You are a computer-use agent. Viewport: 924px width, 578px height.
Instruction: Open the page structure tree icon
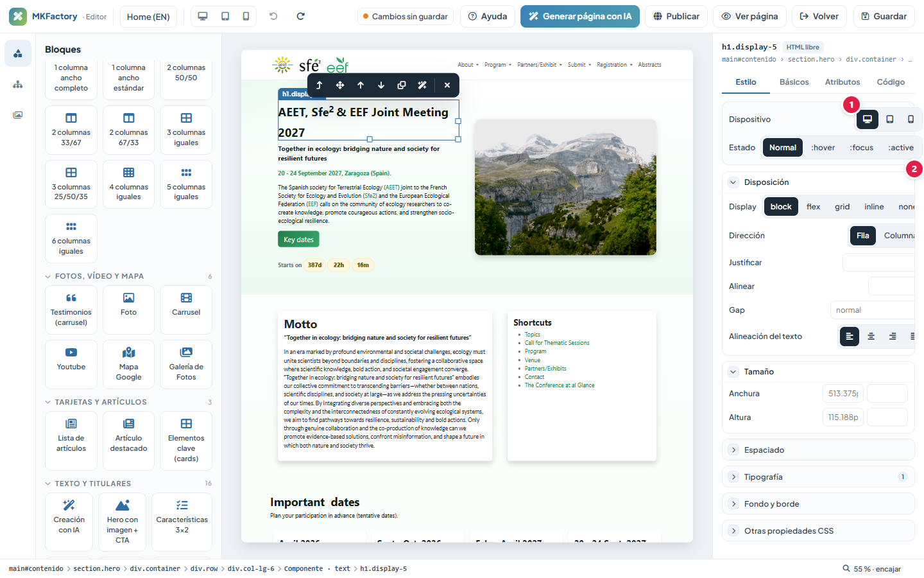[18, 84]
